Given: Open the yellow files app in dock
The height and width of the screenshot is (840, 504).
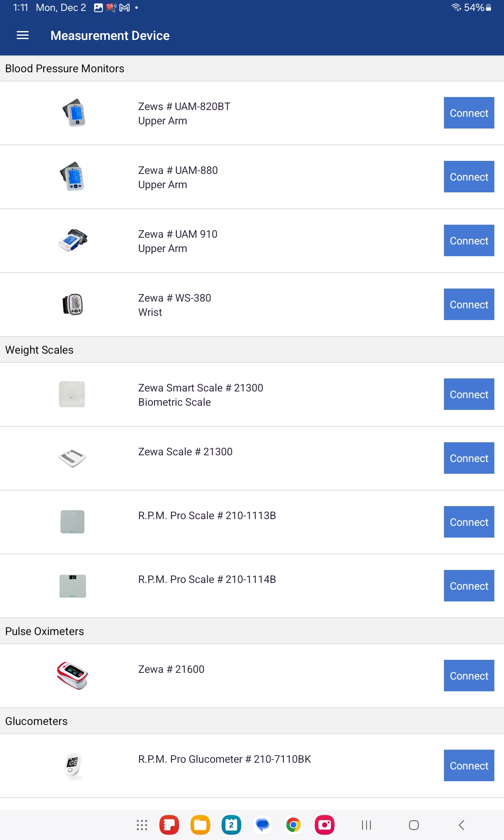Looking at the screenshot, I should tap(200, 825).
